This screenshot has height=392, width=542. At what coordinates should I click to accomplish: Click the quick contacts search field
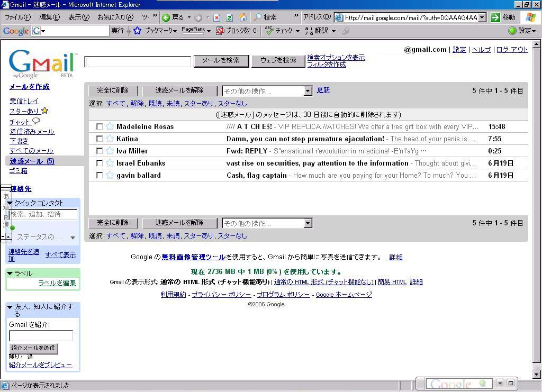[x=43, y=214]
